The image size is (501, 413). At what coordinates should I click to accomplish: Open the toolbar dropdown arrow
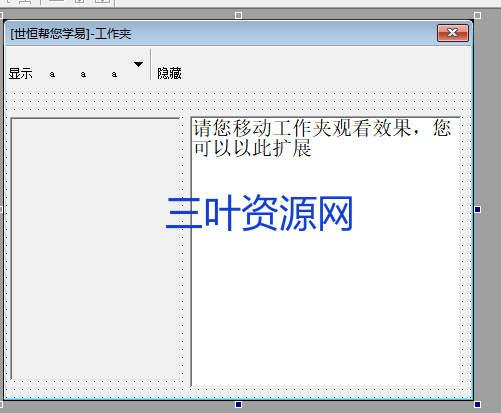(138, 64)
